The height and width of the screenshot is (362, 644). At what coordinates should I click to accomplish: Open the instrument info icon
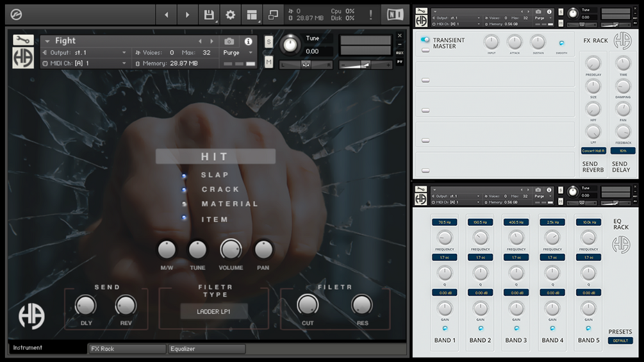pyautogui.click(x=248, y=42)
